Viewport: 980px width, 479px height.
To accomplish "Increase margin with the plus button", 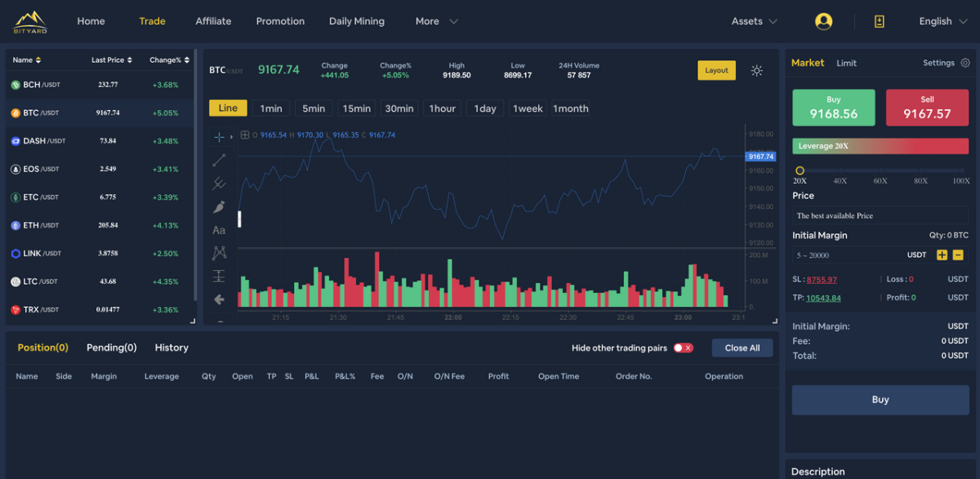I will coord(942,255).
